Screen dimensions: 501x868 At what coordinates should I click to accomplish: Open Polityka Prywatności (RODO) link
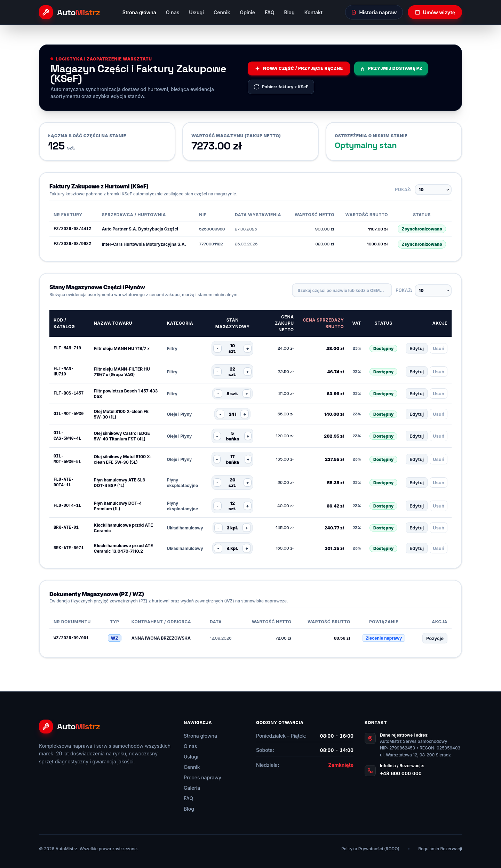370,849
